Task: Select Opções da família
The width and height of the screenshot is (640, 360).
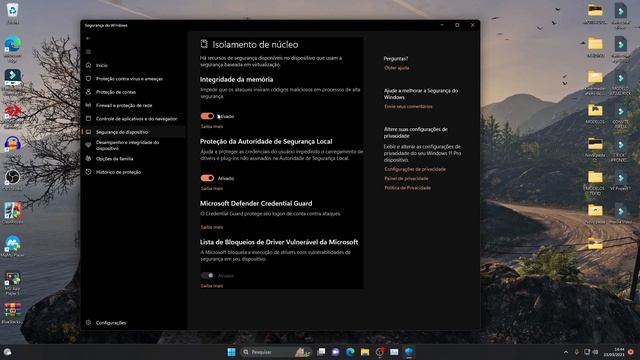Action: pyautogui.click(x=114, y=159)
